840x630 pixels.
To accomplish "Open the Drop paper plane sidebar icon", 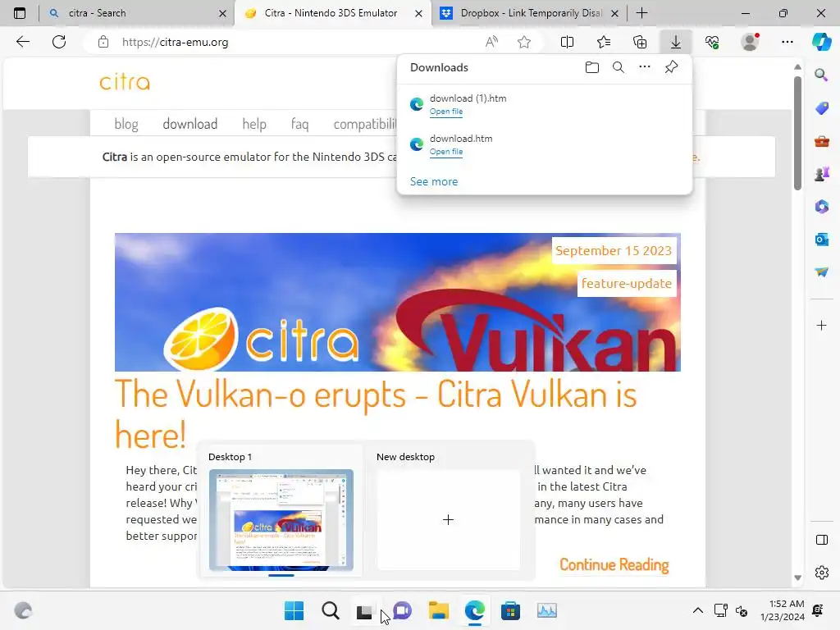I will pos(821,272).
